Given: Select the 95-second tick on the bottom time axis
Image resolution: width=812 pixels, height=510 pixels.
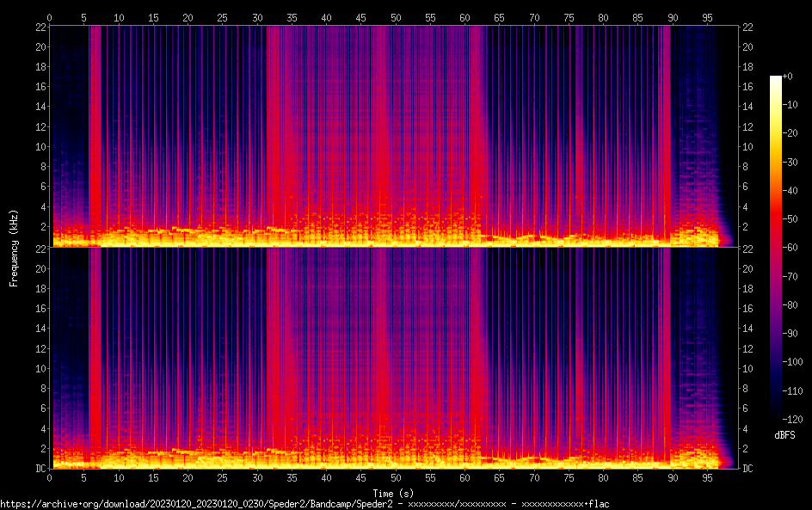Looking at the screenshot, I should click(x=707, y=476).
